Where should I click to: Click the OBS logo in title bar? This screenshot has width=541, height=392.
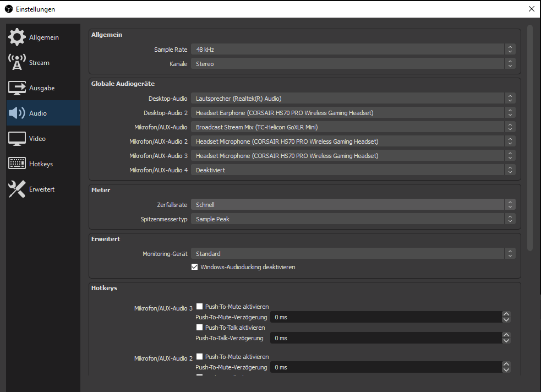(x=8, y=9)
